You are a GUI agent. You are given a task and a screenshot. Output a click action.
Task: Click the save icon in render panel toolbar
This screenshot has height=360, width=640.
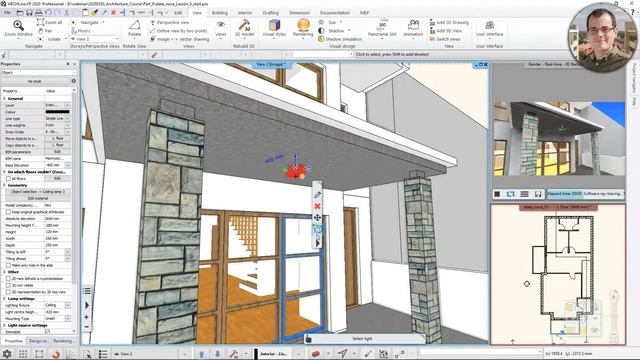(x=538, y=194)
